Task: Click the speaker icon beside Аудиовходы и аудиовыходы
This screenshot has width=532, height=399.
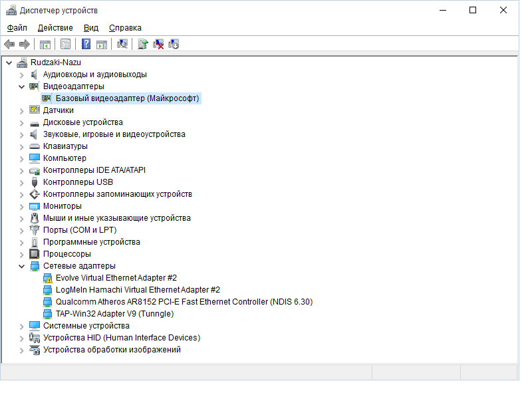Action: pos(34,74)
